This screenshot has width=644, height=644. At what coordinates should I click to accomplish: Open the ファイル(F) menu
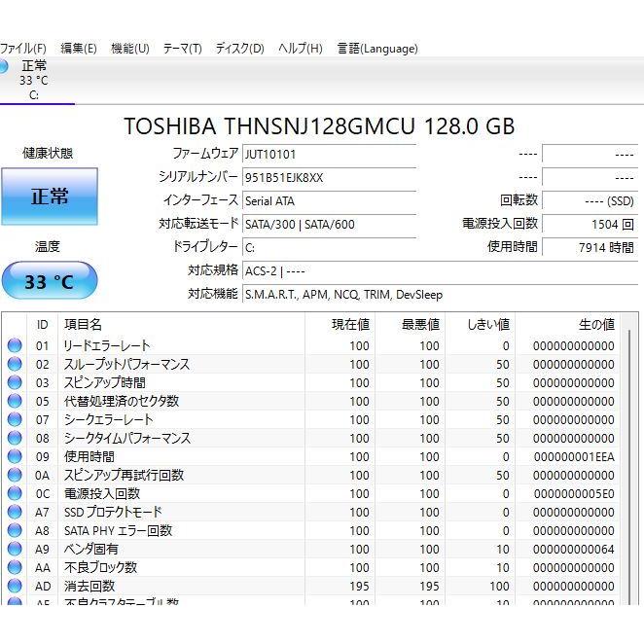tap(22, 49)
